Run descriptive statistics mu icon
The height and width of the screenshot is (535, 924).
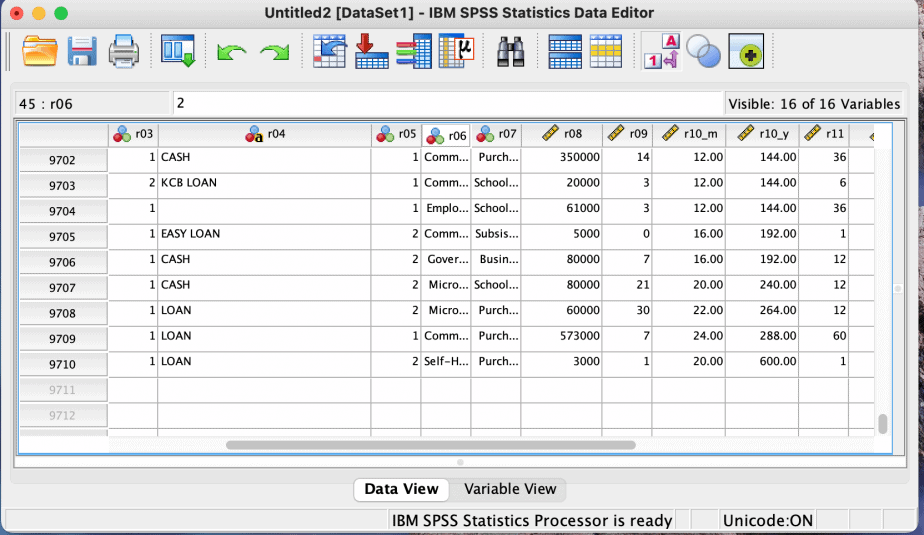(x=456, y=51)
